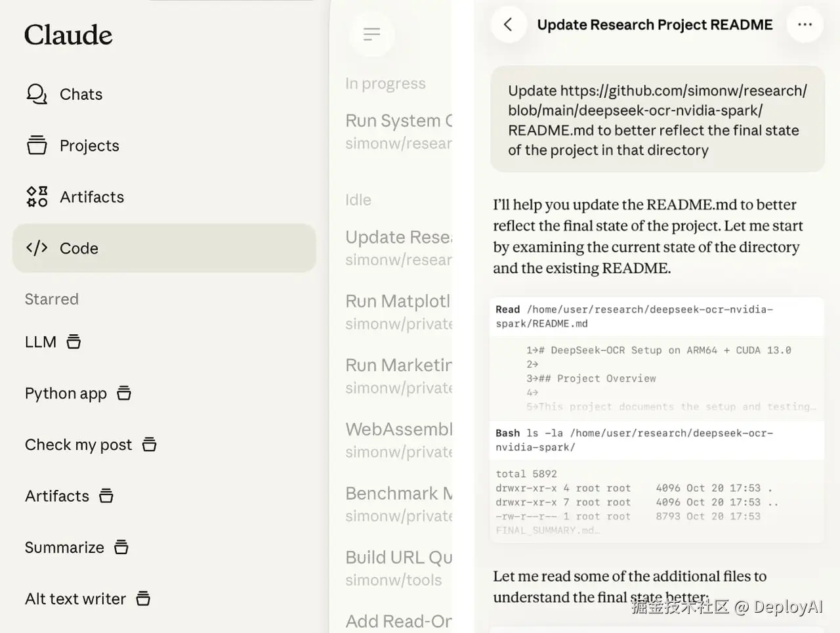Open the Benchmark session in list
This screenshot has width=840, height=633.
399,504
